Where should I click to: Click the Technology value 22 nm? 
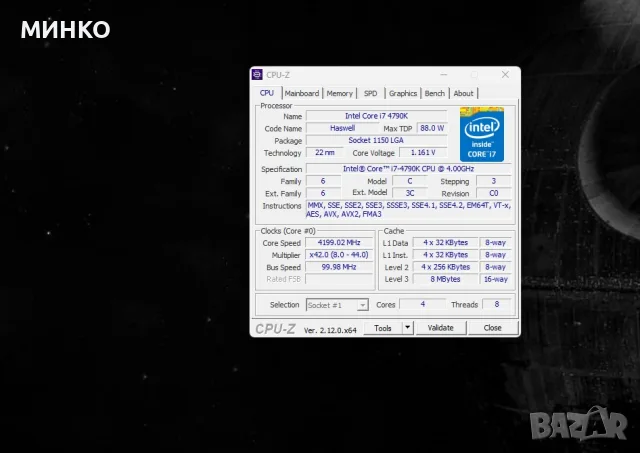(325, 153)
